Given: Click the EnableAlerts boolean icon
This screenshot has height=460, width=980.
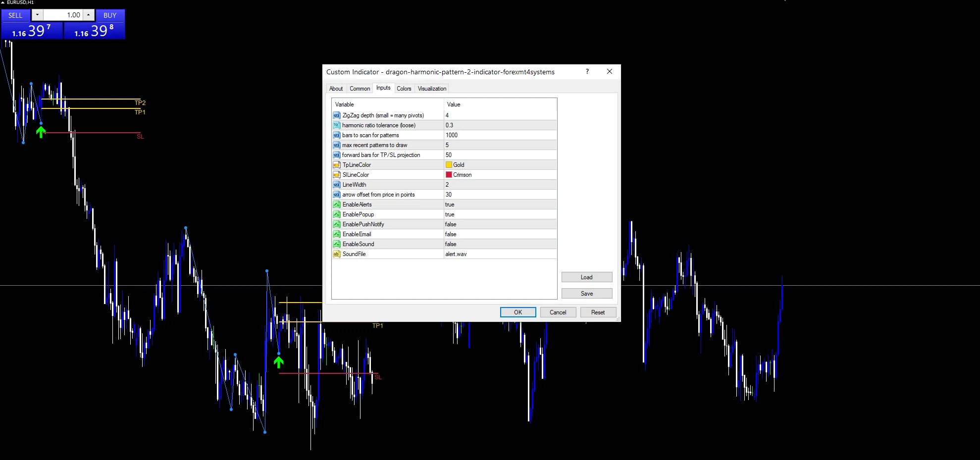Looking at the screenshot, I should tap(336, 204).
